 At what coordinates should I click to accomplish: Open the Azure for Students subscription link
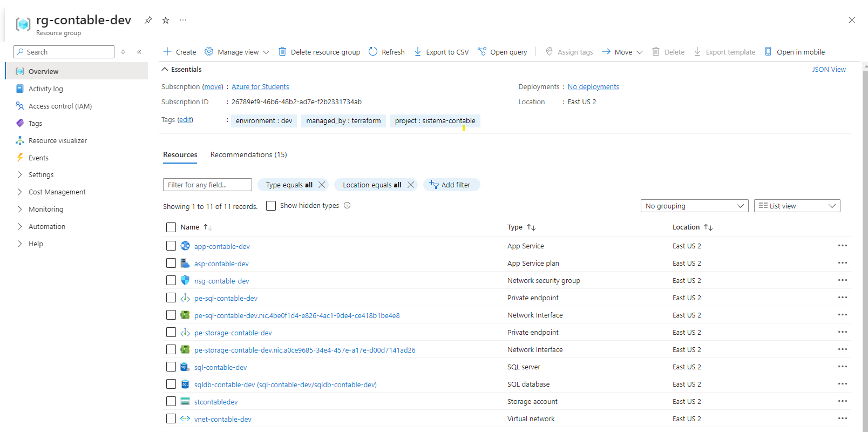260,86
